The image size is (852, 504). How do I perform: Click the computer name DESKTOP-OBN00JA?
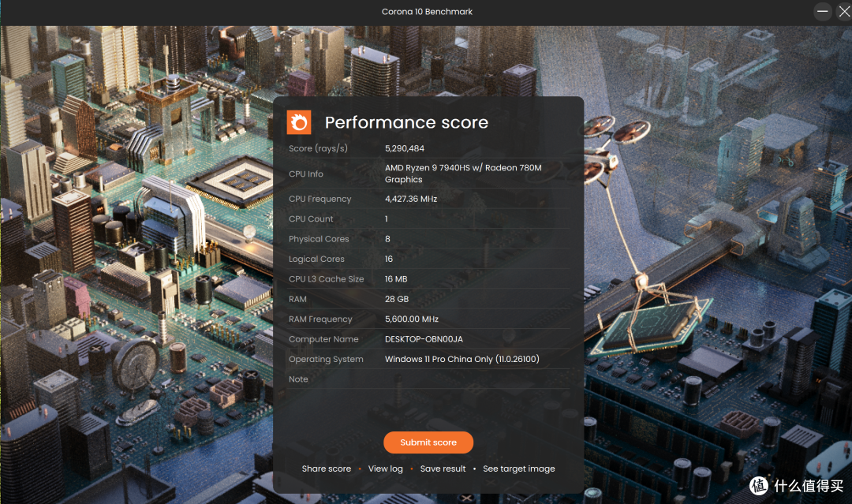424,339
